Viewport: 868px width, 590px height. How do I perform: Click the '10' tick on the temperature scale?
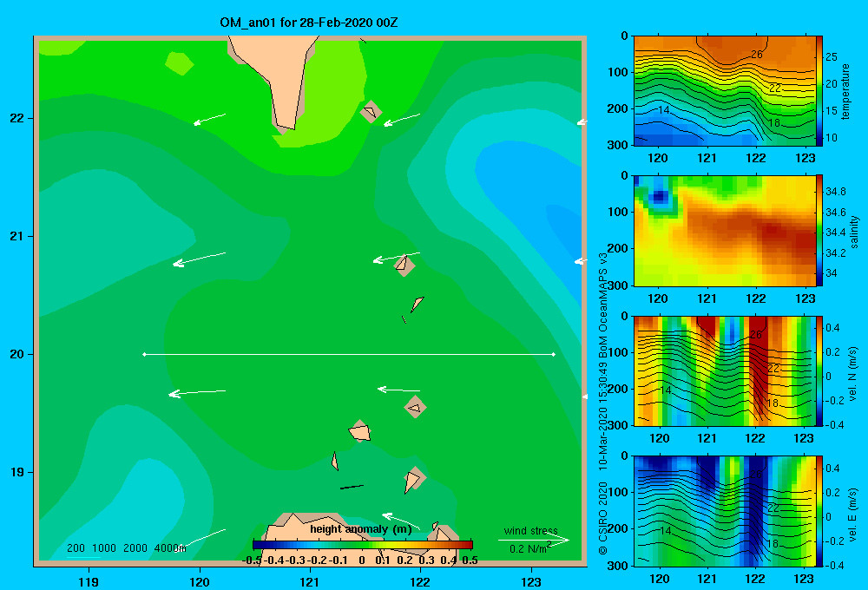pyautogui.click(x=832, y=138)
